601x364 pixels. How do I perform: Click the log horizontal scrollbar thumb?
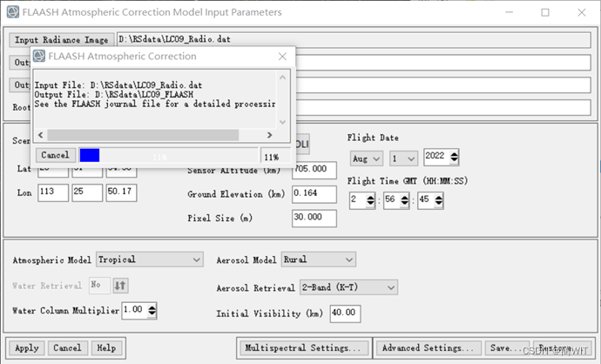143,135
